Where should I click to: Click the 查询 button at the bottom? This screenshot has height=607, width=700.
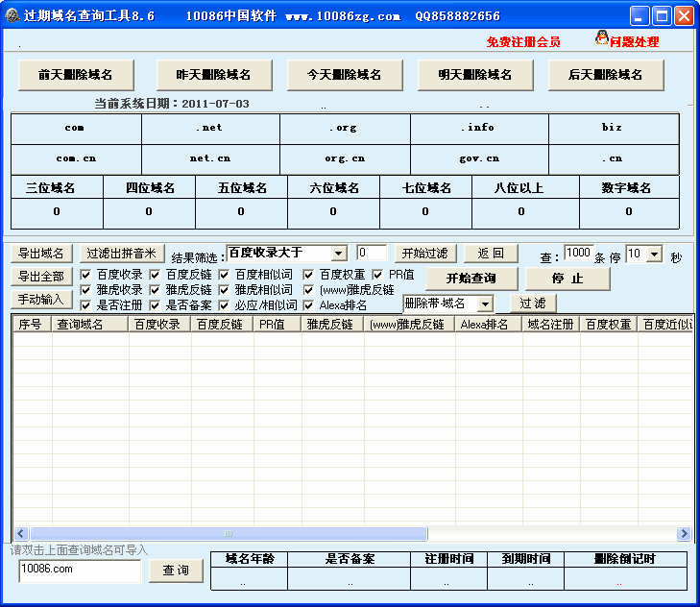(x=176, y=571)
